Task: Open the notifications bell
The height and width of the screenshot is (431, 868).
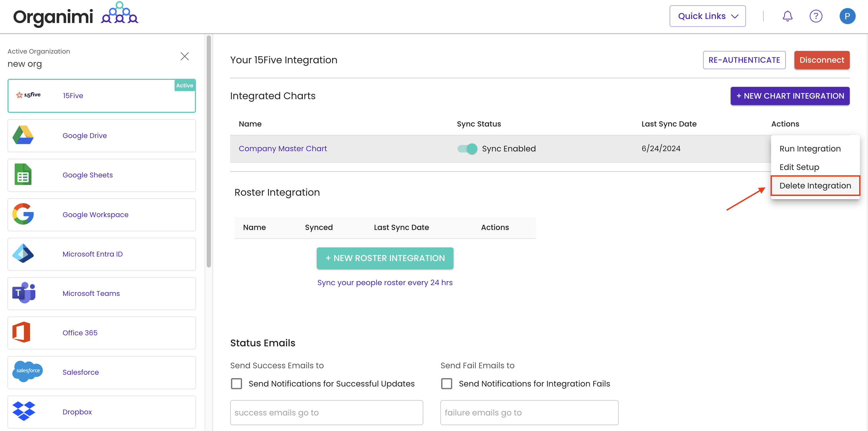Action: pyautogui.click(x=787, y=16)
